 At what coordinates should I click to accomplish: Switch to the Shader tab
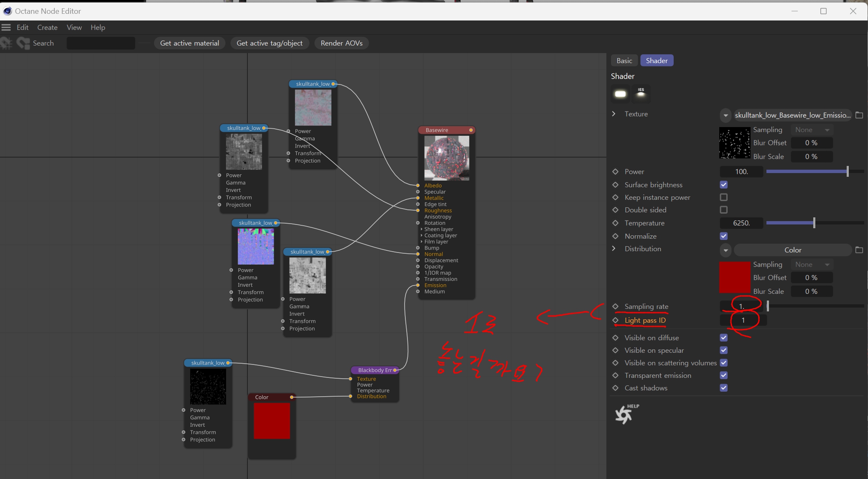pos(657,61)
